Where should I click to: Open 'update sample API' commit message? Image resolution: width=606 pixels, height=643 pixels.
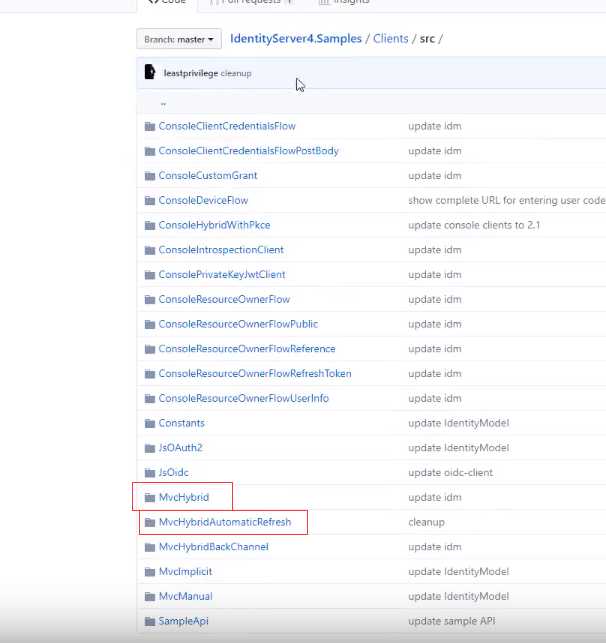tap(451, 621)
